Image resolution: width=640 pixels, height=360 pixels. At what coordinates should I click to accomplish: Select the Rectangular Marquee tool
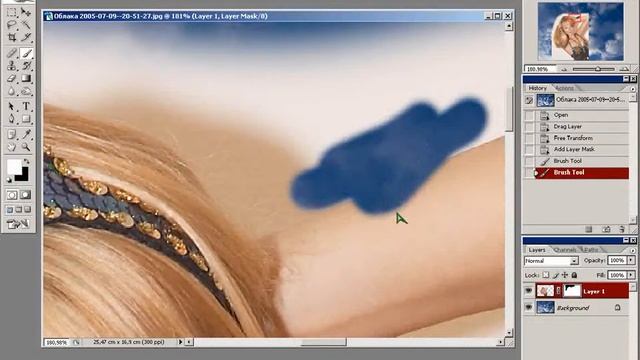point(12,12)
